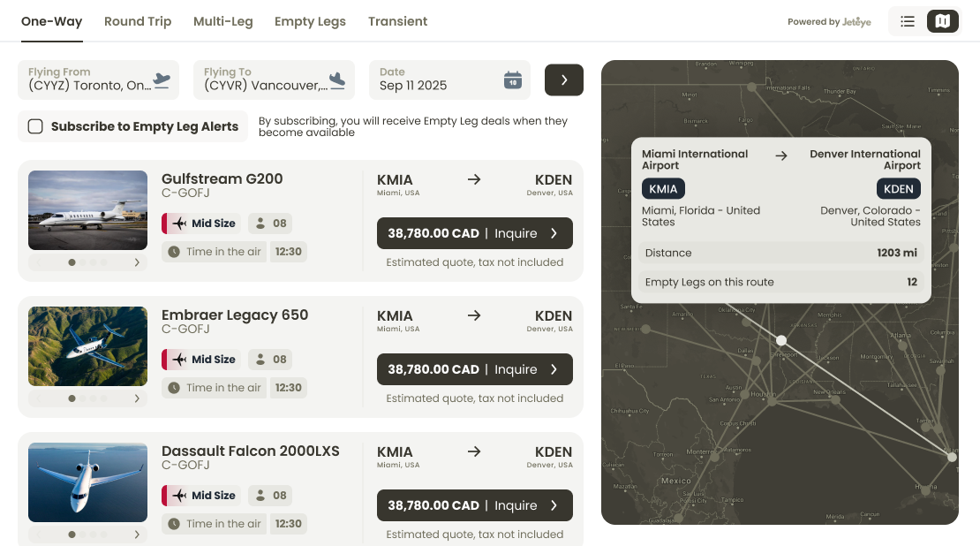Open the calendar icon in Date field
This screenshot has height=546, width=980.
pyautogui.click(x=513, y=80)
